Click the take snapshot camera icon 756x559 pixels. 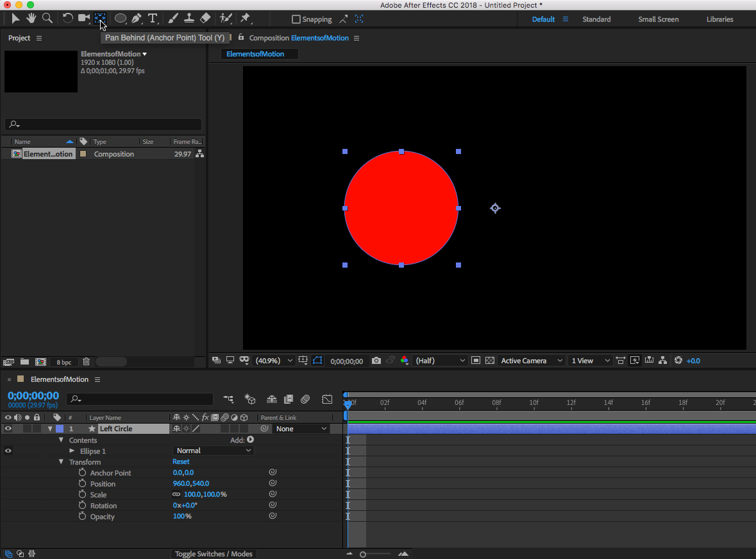376,361
